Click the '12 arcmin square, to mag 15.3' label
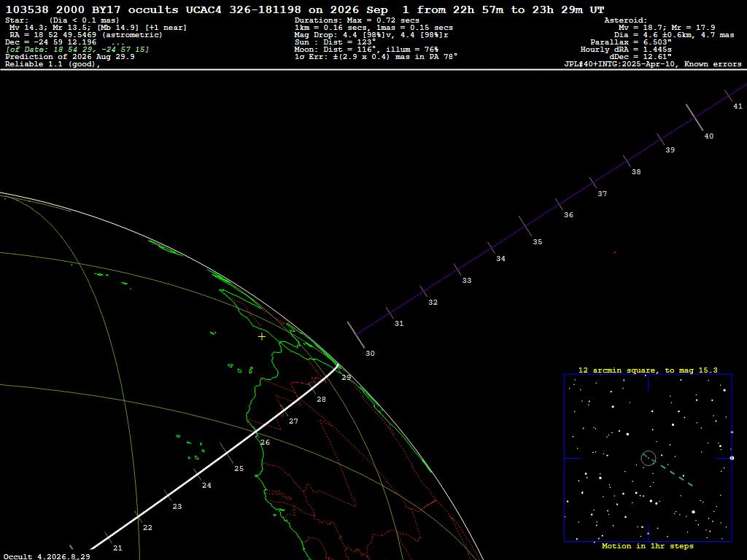 [648, 370]
